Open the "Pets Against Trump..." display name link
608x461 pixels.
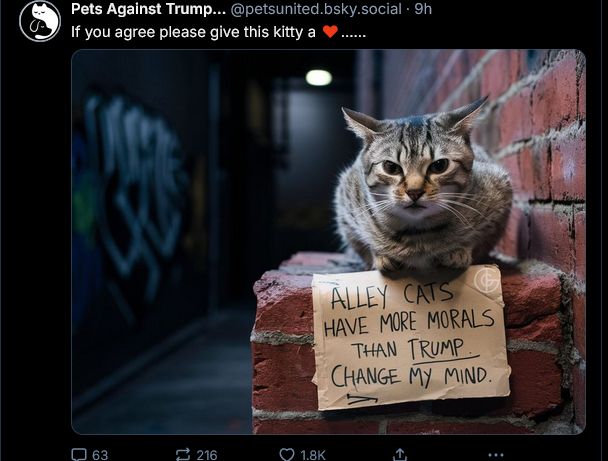point(148,9)
